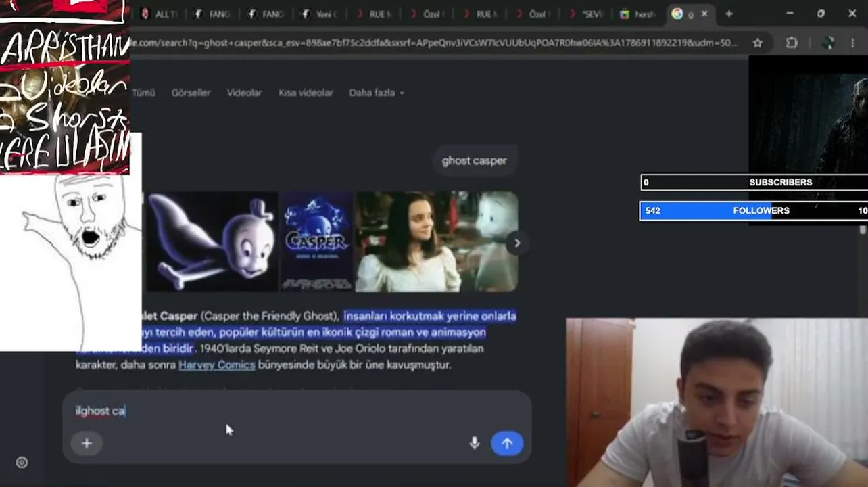The width and height of the screenshot is (868, 487).
Task: Click the plus attachment button in the prompt box
Action: tap(87, 443)
